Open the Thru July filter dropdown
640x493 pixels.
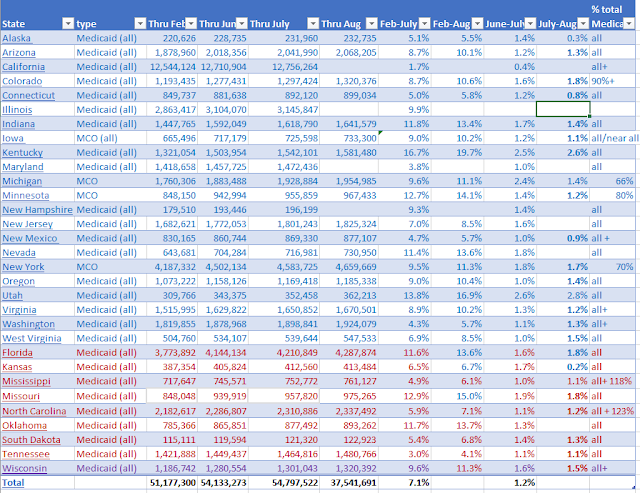(313, 24)
